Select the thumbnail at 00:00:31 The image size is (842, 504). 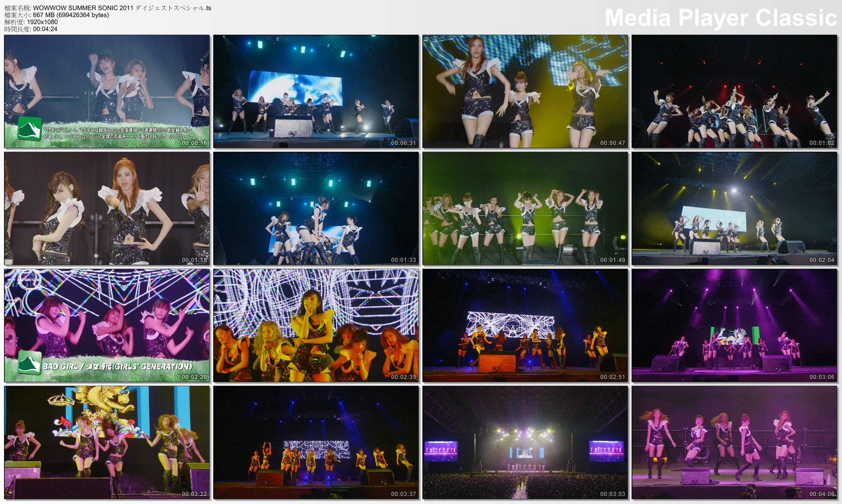316,91
